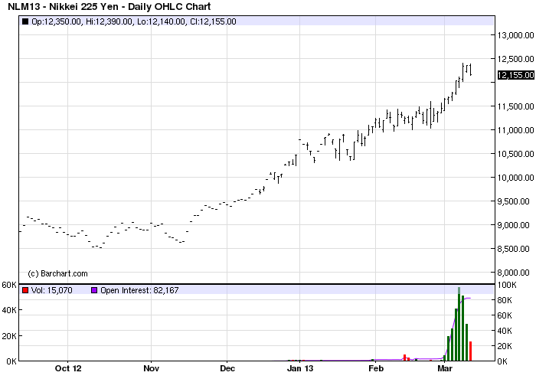The height and width of the screenshot is (392, 536).
Task: Click the black OHLC legend square
Action: click(x=25, y=21)
